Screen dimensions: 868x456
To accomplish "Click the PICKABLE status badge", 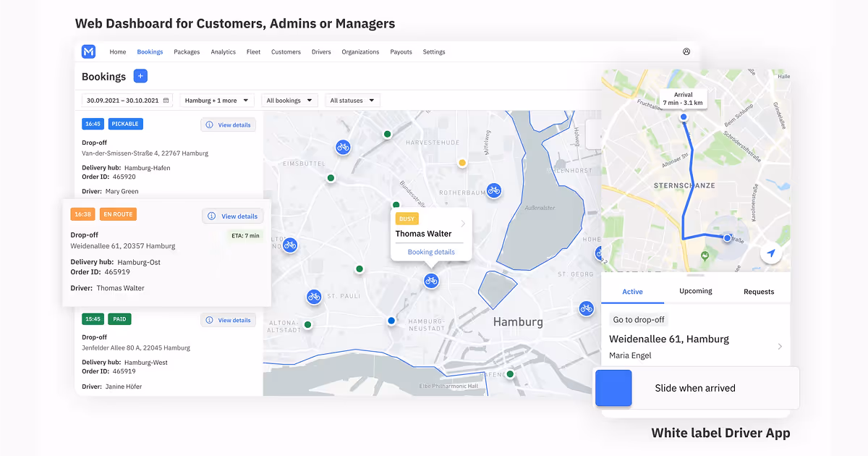I will (x=126, y=124).
